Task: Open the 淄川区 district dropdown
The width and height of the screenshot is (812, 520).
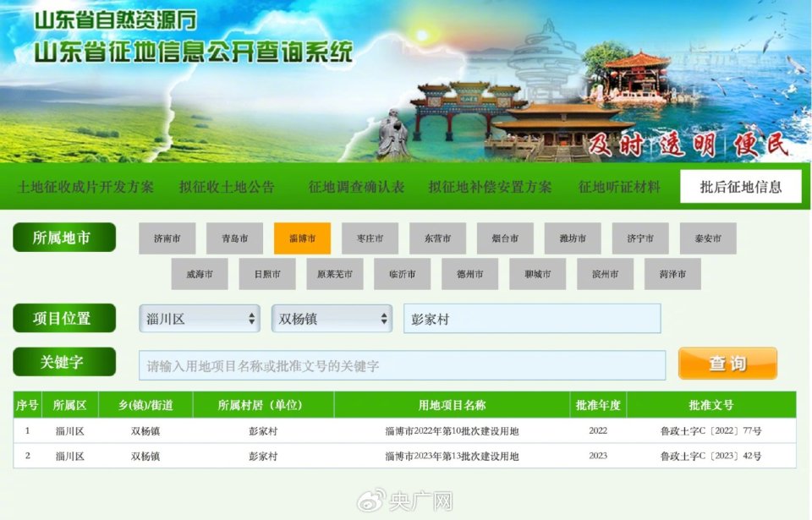Action: tap(199, 319)
